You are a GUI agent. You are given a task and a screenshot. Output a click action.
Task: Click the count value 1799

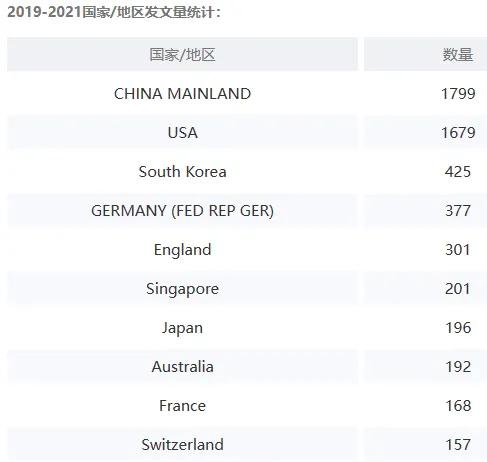[x=458, y=94]
